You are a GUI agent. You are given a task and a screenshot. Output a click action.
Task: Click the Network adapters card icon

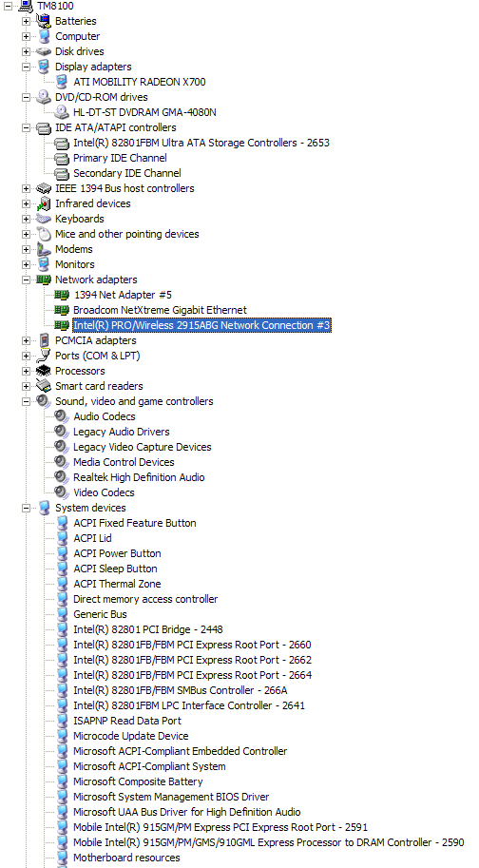(x=44, y=280)
